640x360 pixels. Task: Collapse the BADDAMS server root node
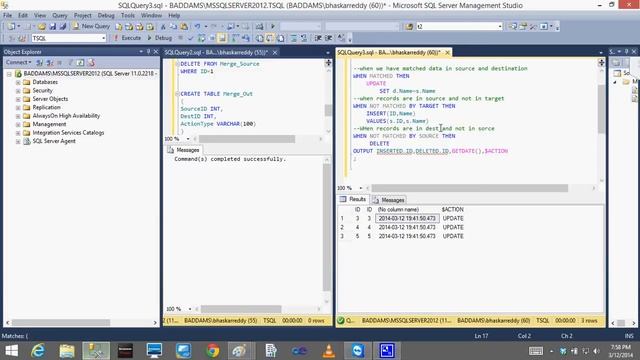pyautogui.click(x=9, y=74)
